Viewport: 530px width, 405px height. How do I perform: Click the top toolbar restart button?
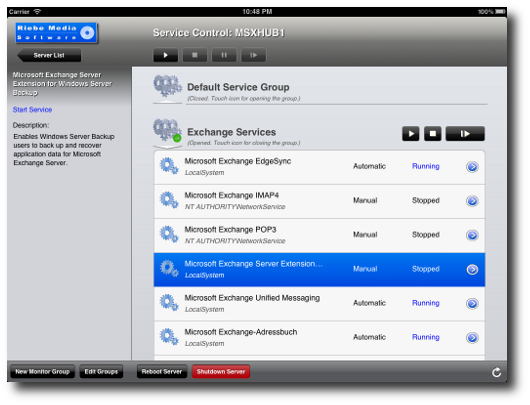click(253, 55)
